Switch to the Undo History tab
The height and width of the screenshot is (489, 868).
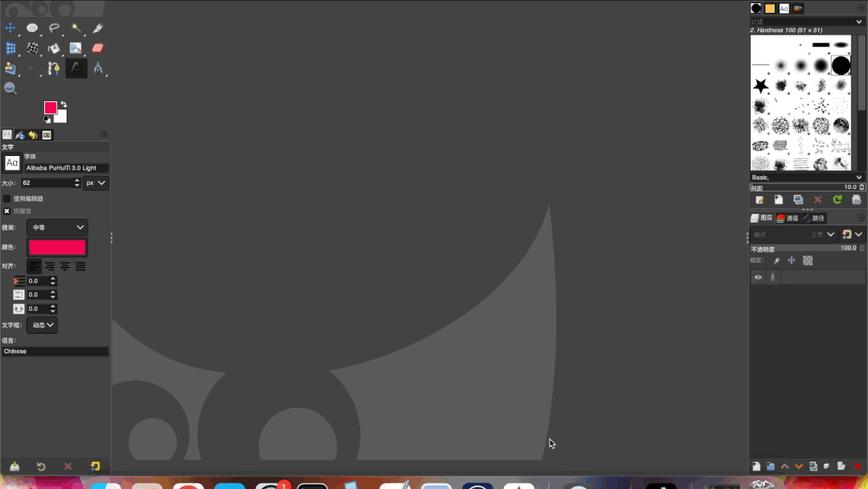point(33,135)
